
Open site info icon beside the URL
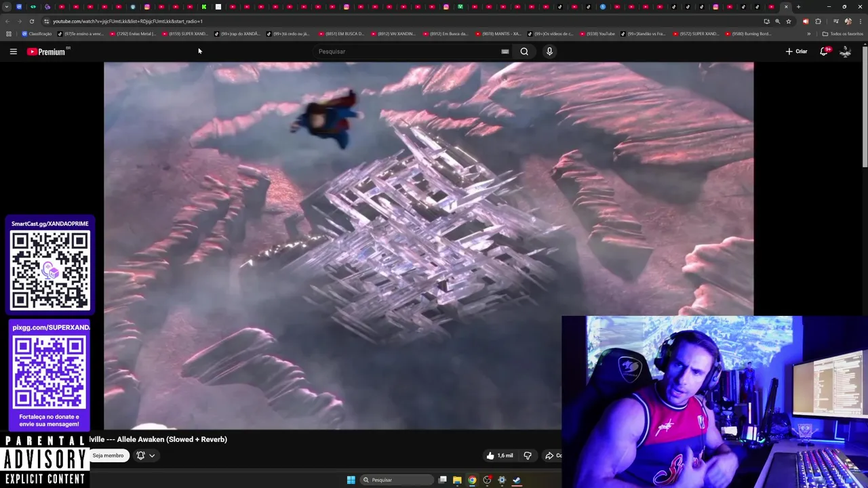point(46,21)
